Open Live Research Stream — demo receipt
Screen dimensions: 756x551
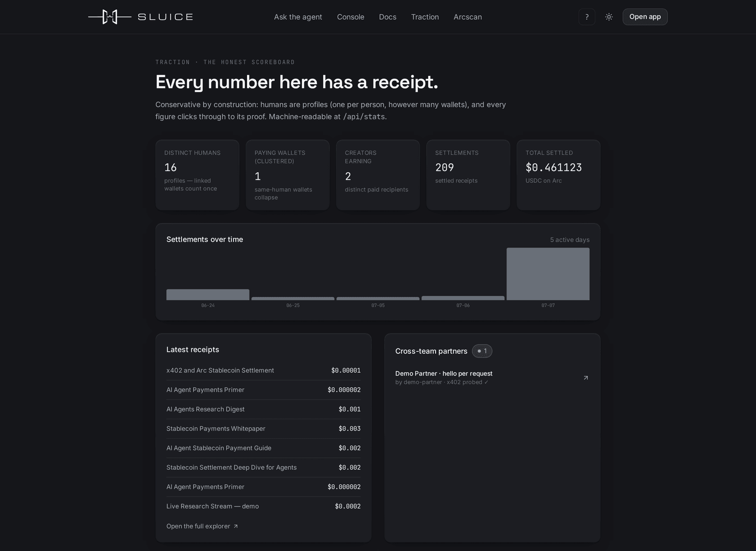click(263, 506)
